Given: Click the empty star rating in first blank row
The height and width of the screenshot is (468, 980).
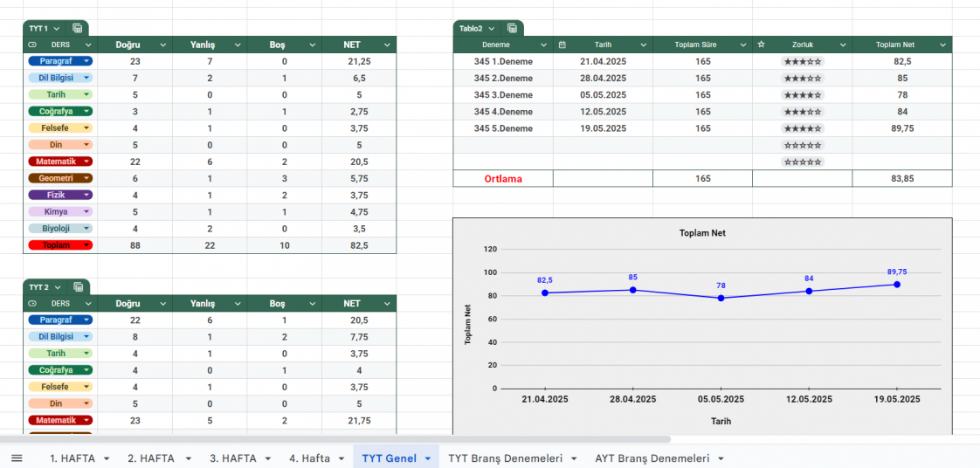Looking at the screenshot, I should [x=802, y=145].
